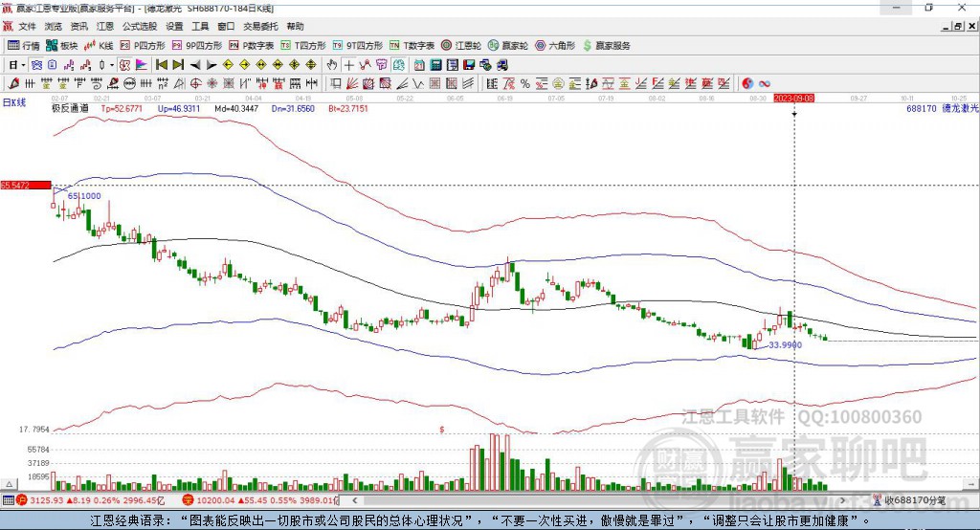The image size is (980, 530).
Task: Jump to last bar with green skip-forward icon
Action: tap(178, 65)
